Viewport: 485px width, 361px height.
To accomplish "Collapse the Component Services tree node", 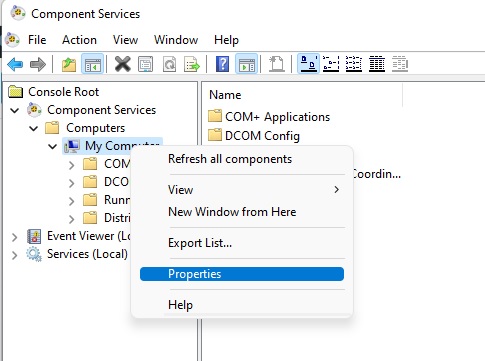I will click(x=15, y=110).
